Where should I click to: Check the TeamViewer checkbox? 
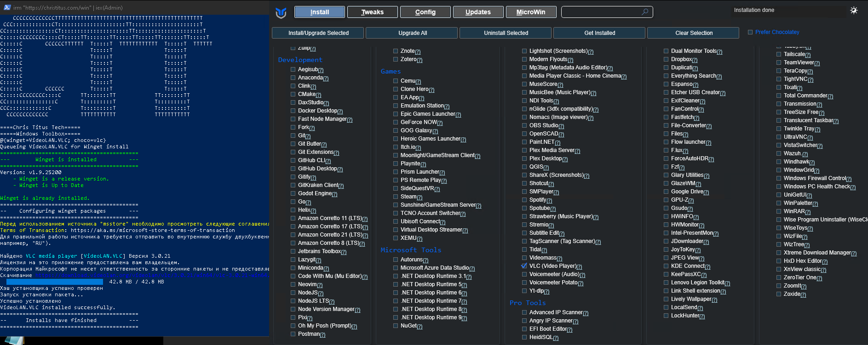tap(779, 62)
